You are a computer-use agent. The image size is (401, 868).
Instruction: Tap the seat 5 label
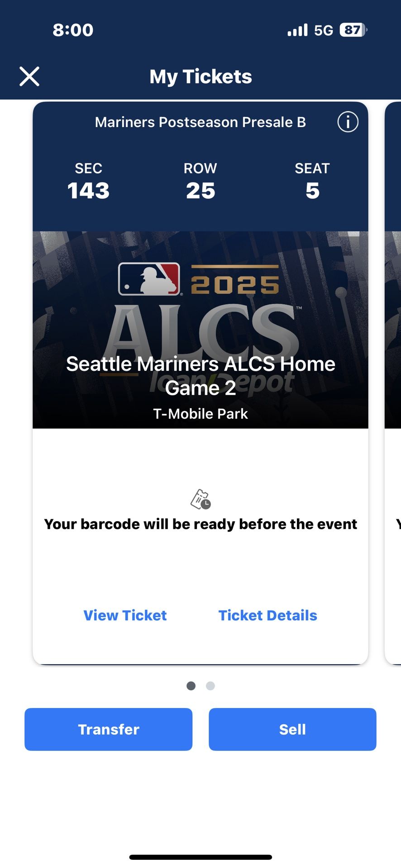coord(312,182)
